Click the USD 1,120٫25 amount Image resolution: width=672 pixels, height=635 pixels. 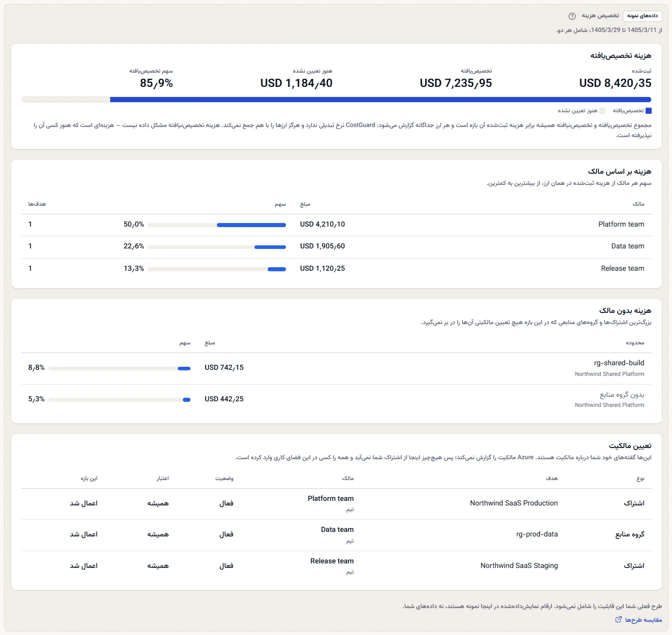(x=323, y=269)
